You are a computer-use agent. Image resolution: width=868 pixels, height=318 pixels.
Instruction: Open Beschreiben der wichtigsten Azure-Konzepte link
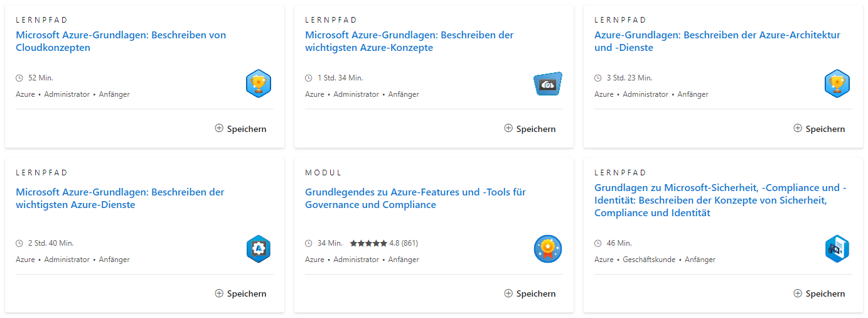pos(409,41)
